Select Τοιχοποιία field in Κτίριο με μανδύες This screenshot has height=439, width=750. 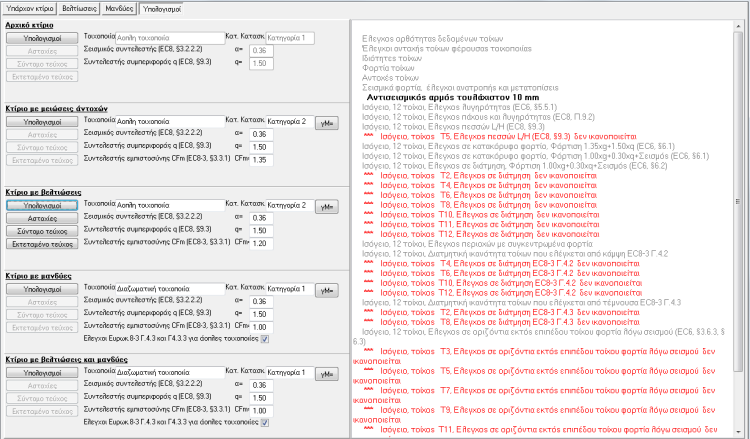coord(170,287)
